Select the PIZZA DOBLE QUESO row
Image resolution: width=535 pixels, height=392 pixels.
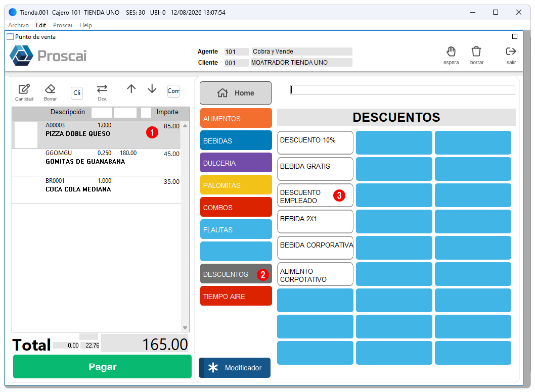96,135
